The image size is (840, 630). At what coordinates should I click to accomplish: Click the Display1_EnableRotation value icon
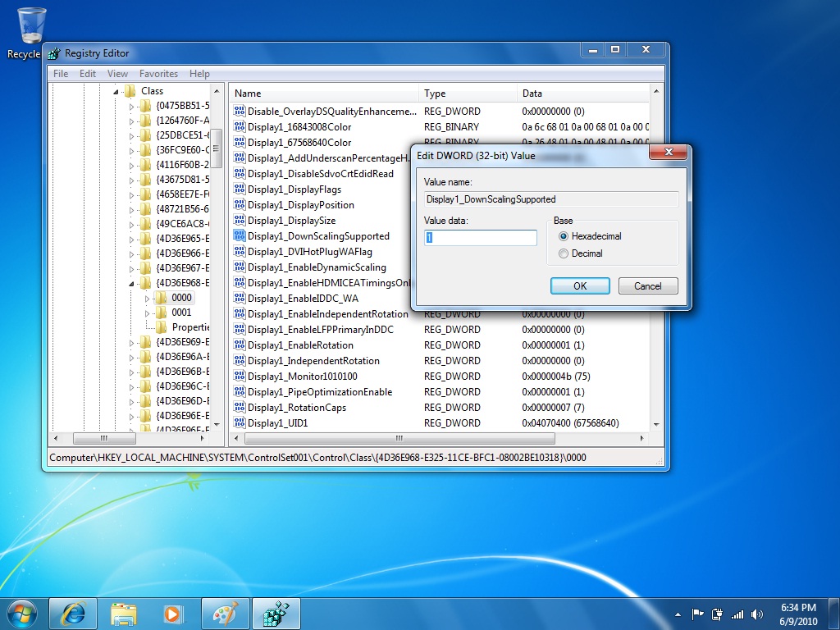coord(240,345)
